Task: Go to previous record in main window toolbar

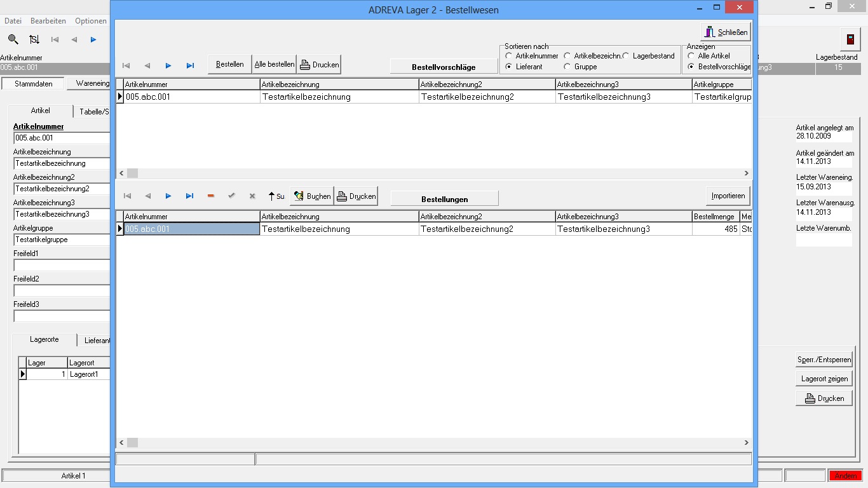Action: click(x=74, y=39)
